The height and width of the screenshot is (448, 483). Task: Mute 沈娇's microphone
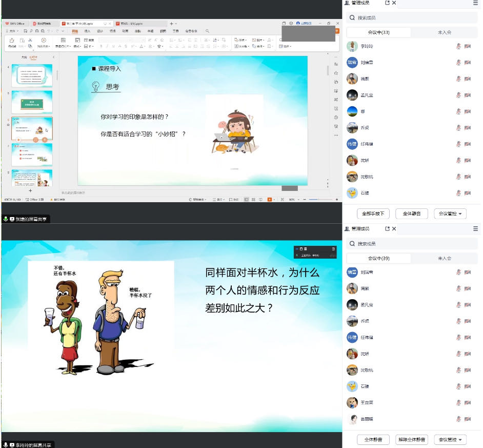click(x=458, y=160)
